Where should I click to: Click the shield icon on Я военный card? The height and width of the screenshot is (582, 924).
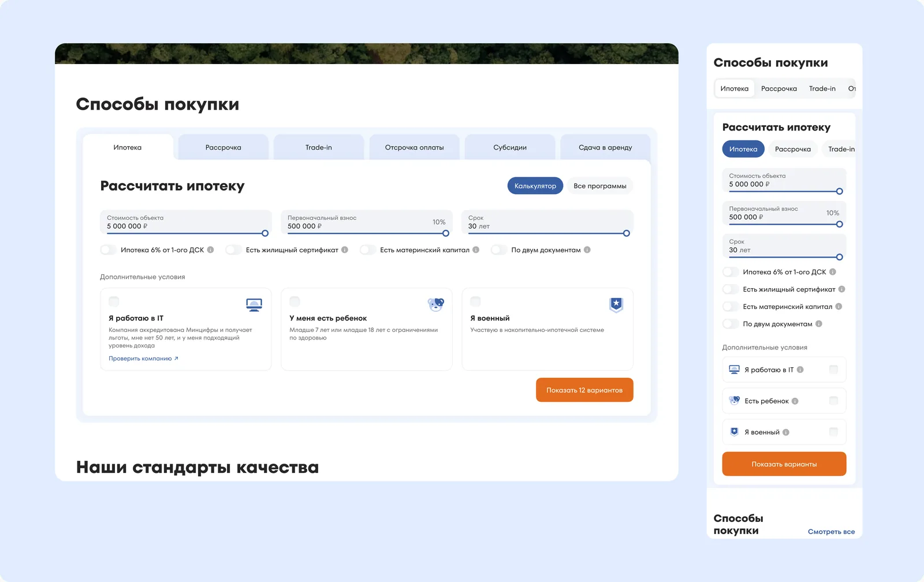616,304
